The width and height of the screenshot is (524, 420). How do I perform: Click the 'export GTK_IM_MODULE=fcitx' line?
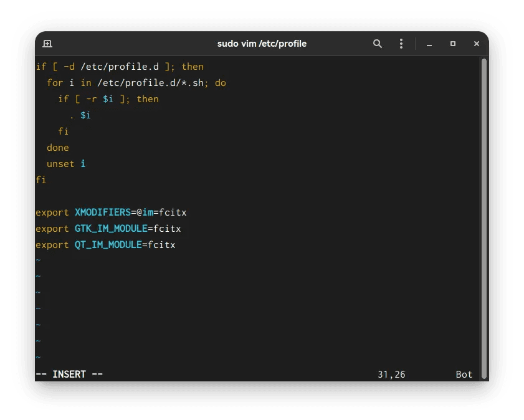click(x=108, y=229)
